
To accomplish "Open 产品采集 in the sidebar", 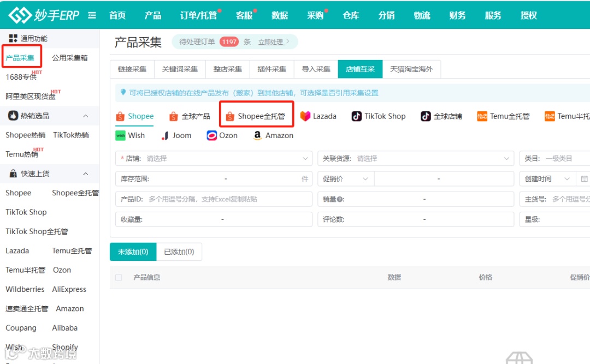I will click(x=20, y=58).
